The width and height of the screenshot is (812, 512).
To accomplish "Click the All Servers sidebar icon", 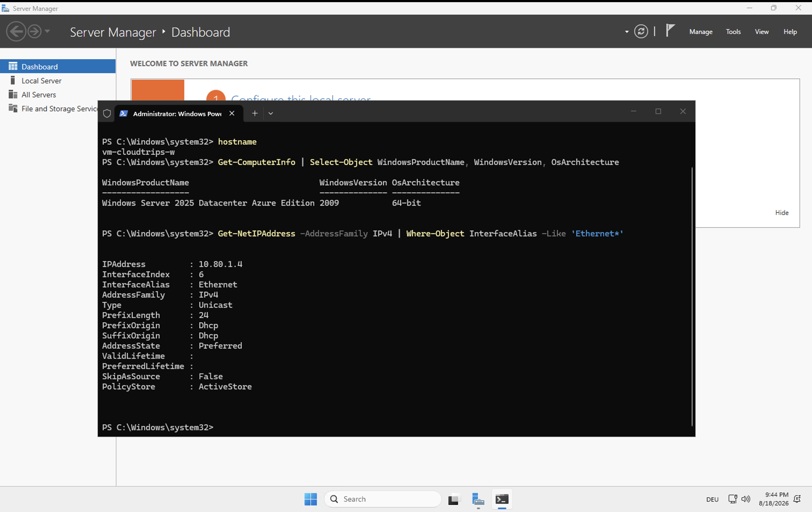I will tap(13, 94).
